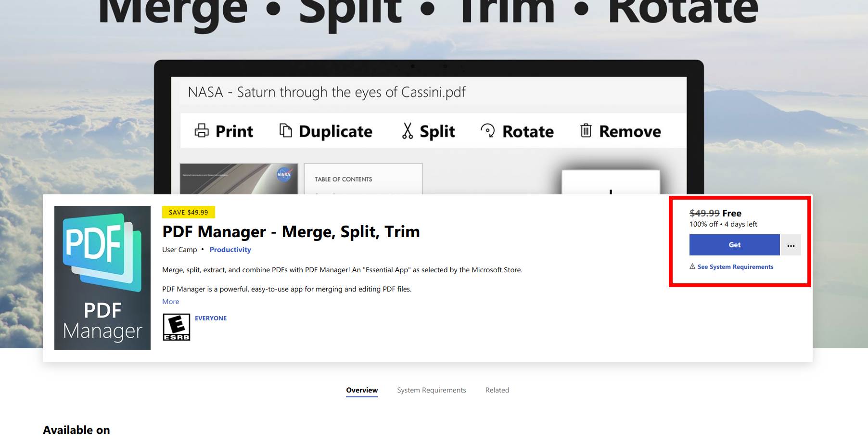This screenshot has width=868, height=444.
Task: Switch to the Related tab
Action: 497,390
